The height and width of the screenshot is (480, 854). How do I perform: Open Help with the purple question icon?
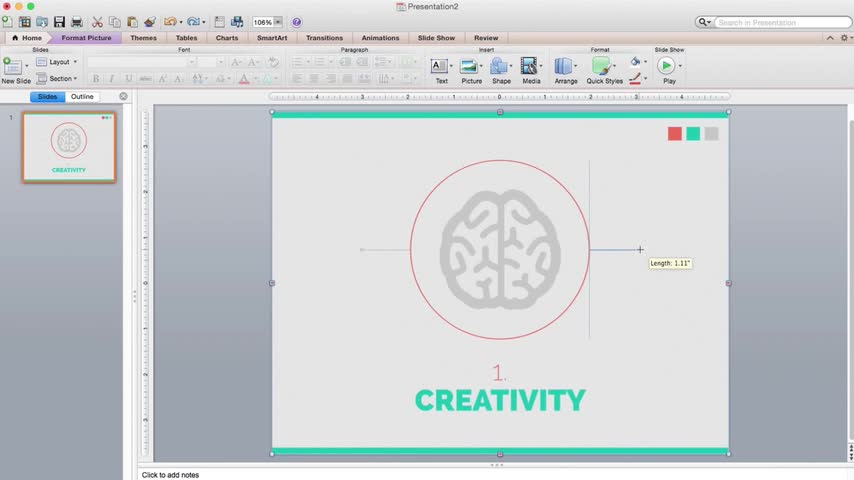296,22
